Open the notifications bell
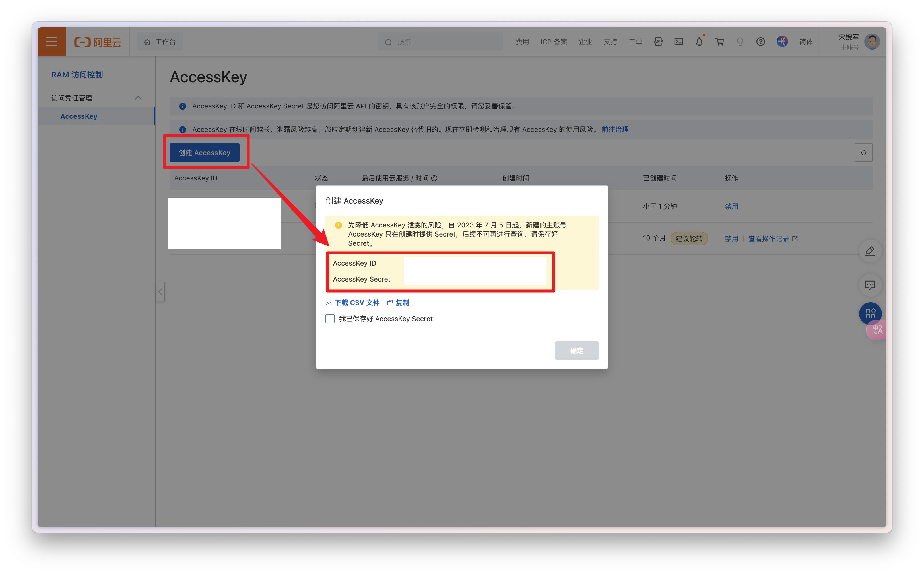 [x=699, y=42]
